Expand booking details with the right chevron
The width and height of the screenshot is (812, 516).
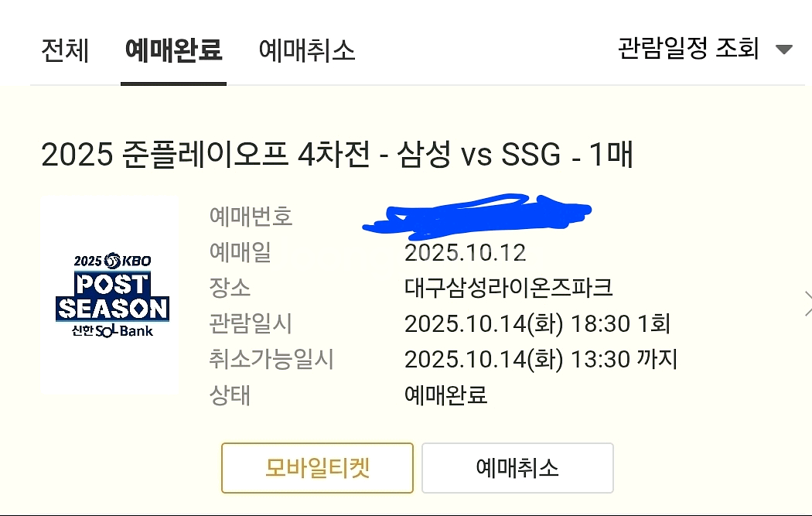pyautogui.click(x=807, y=304)
